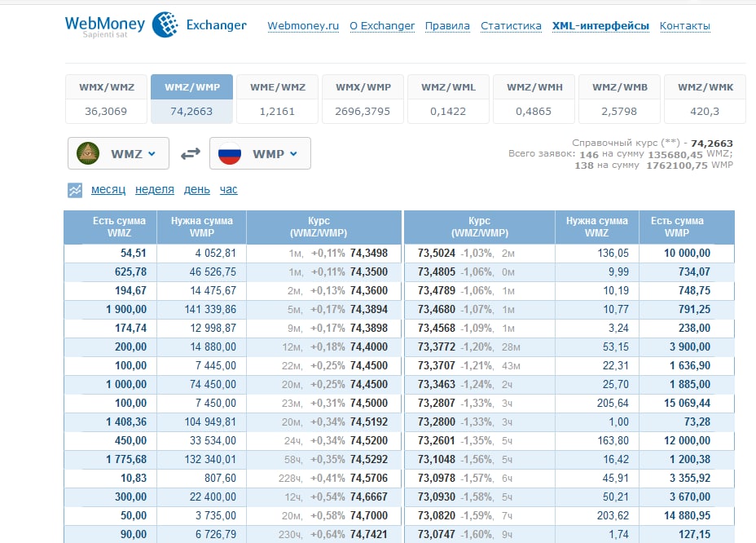Screen dimensions: 756x543
Task: Select the order with rate 73,0978
Action: [x=569, y=479]
